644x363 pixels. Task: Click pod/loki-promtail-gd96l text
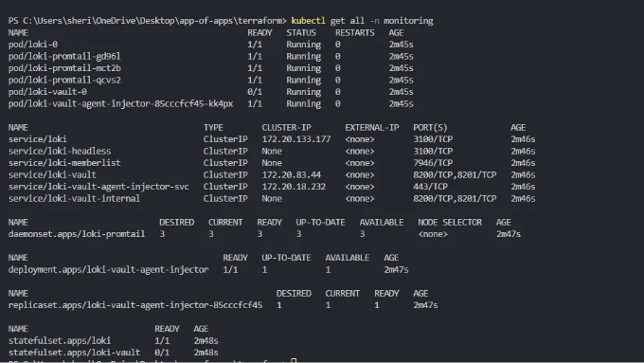click(64, 56)
